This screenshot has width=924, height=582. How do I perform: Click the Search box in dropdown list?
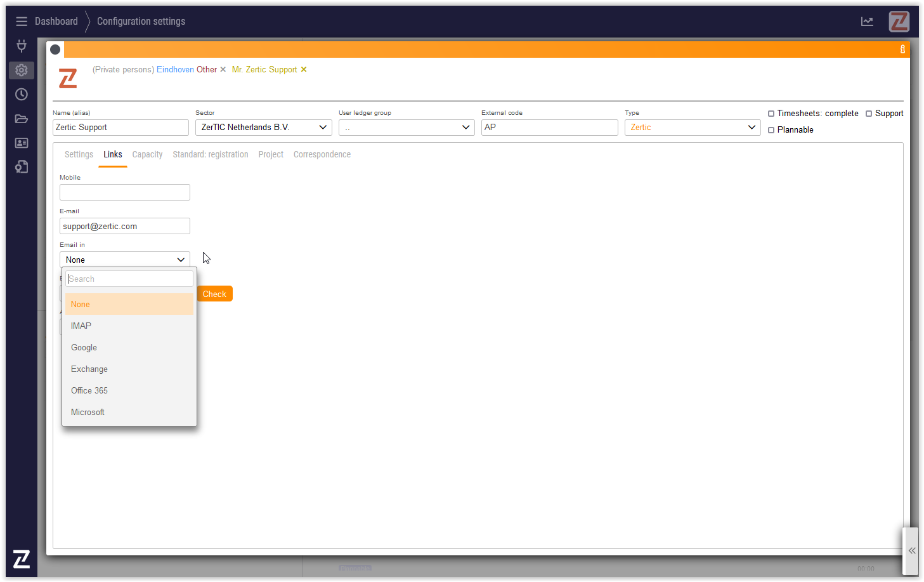129,279
